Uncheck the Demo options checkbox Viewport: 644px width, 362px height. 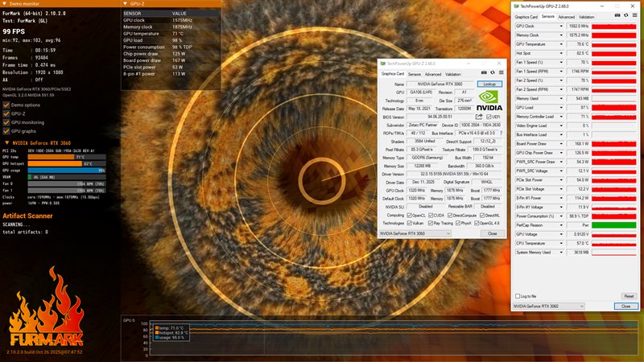pos(6,105)
